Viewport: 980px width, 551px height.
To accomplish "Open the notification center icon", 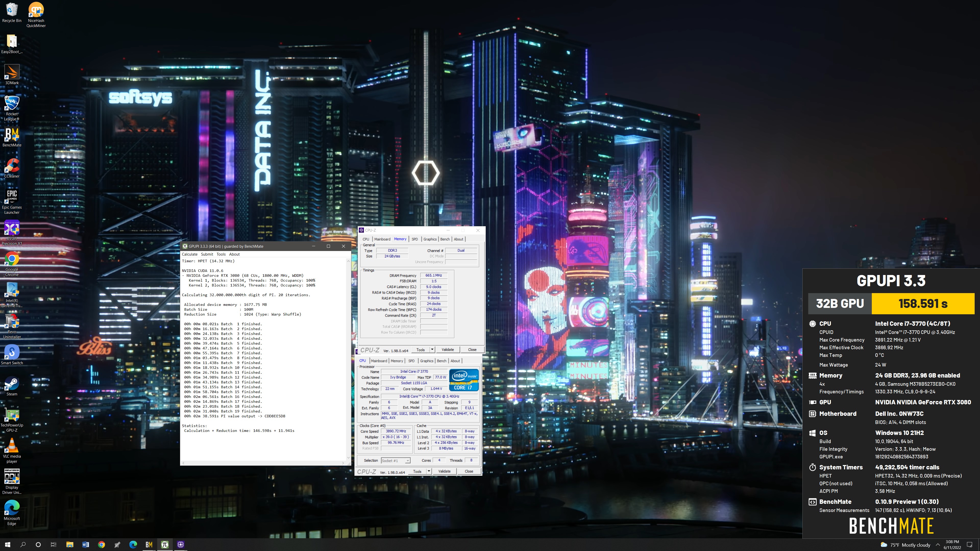I will click(970, 545).
